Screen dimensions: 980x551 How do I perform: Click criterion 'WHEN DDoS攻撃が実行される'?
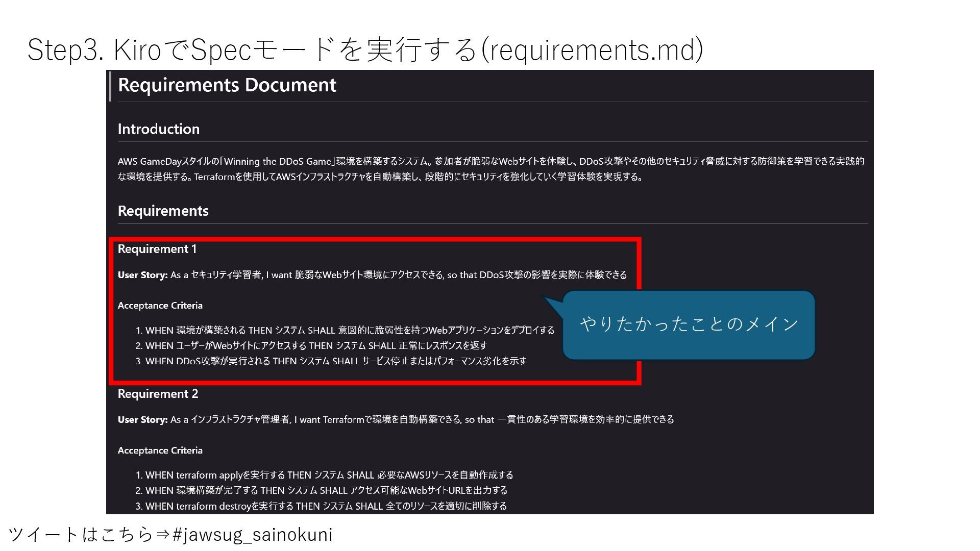pyautogui.click(x=331, y=361)
